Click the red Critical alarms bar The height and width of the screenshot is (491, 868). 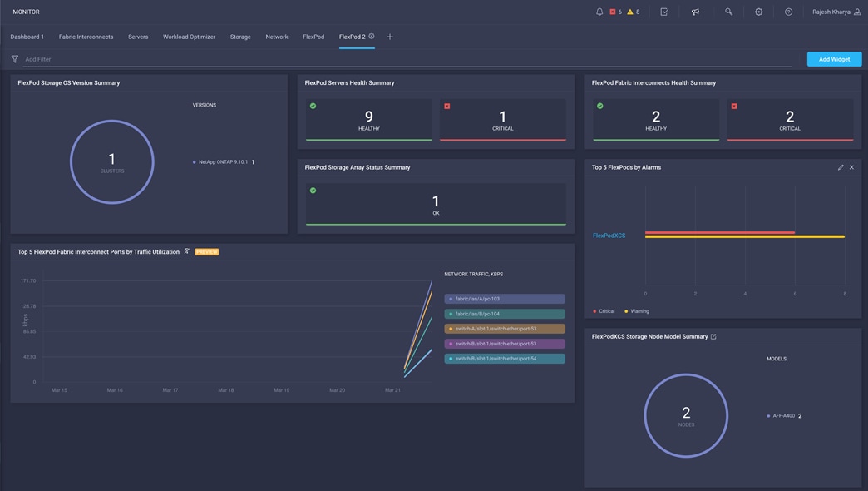tap(720, 232)
